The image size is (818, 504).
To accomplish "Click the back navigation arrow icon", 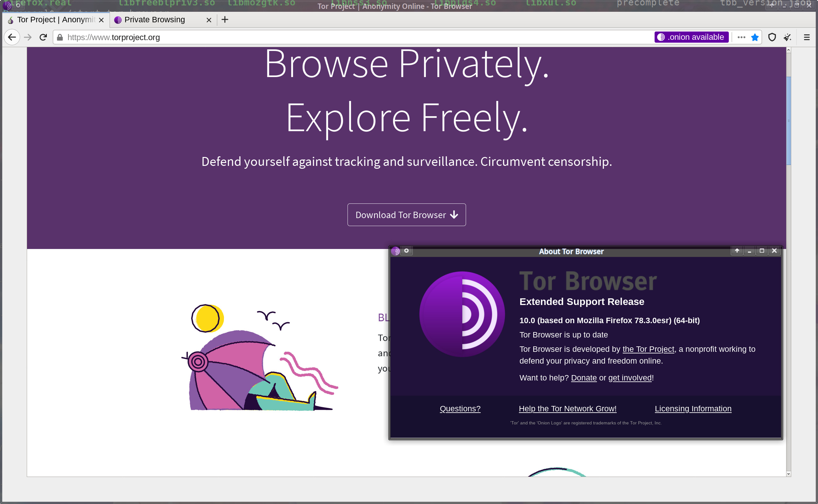I will [x=11, y=37].
